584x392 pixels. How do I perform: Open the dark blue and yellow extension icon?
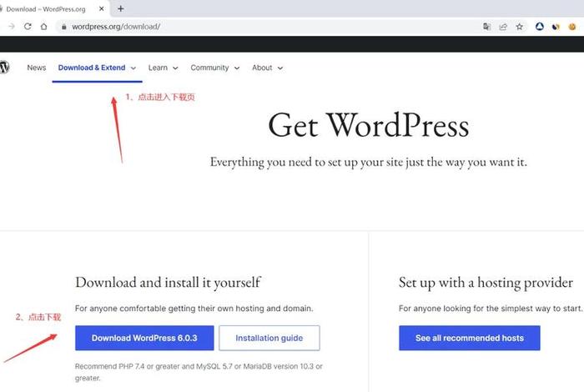[556, 27]
